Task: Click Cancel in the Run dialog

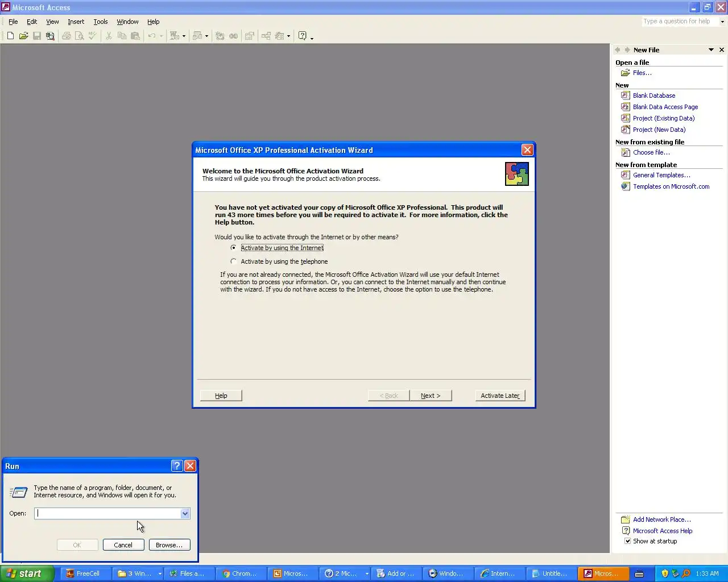Action: tap(123, 544)
